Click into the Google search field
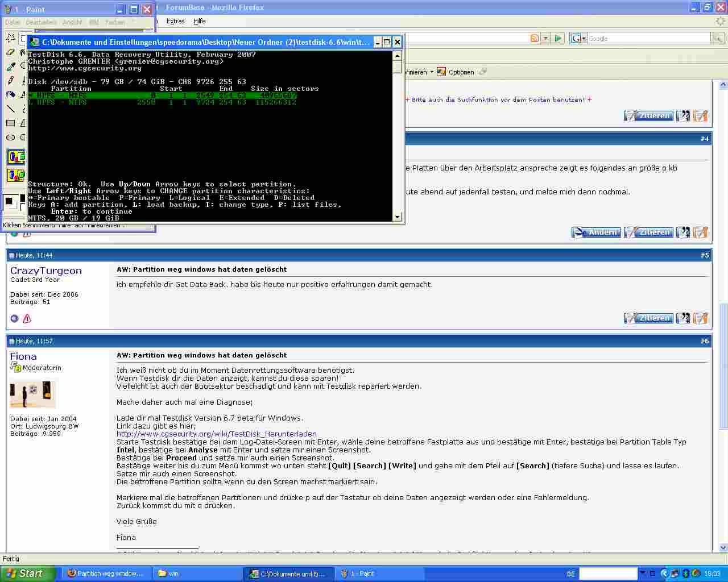Image resolution: width=728 pixels, height=582 pixels. 648,38
